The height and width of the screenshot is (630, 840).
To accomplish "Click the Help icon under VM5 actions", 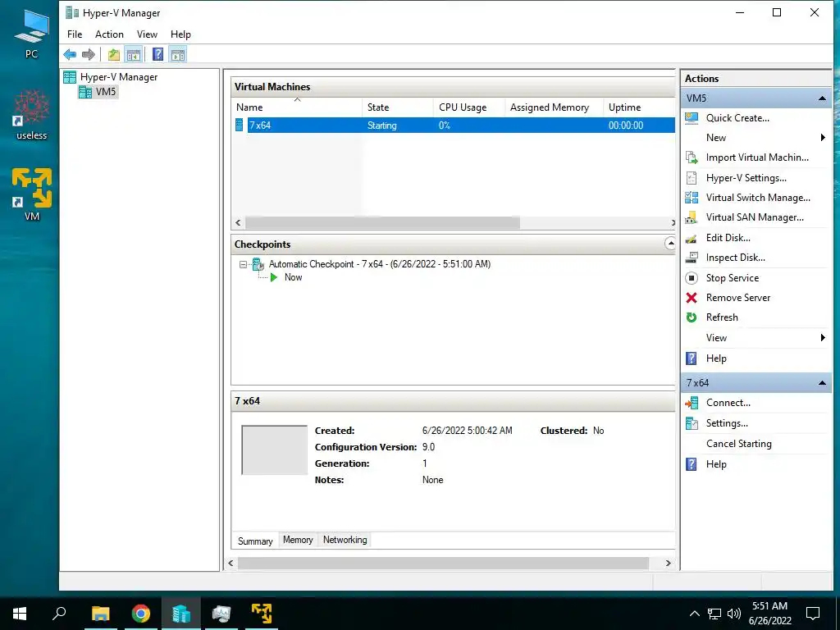I will (x=692, y=358).
